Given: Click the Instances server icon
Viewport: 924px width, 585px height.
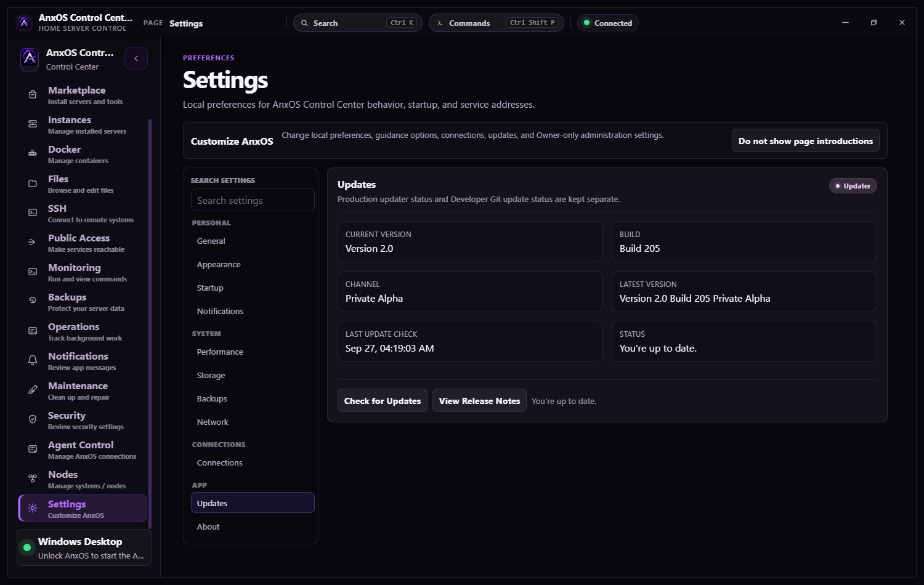Looking at the screenshot, I should pyautogui.click(x=33, y=124).
